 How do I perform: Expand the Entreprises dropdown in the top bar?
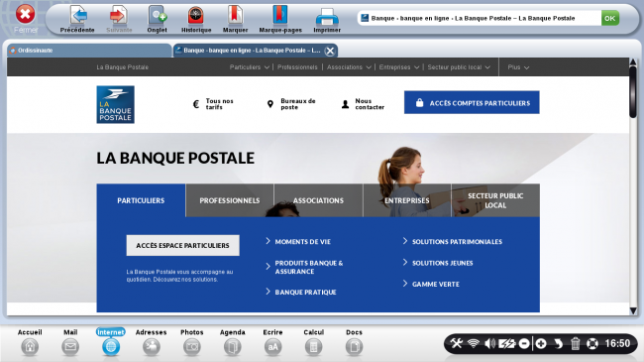[x=399, y=67]
